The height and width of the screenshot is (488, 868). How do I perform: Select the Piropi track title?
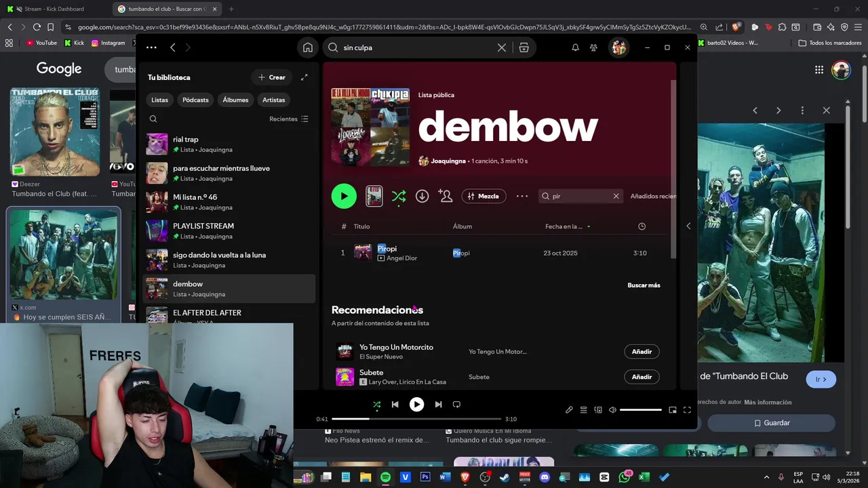(x=387, y=249)
